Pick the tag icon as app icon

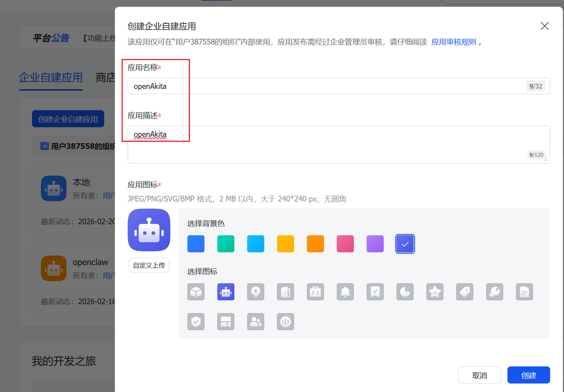(464, 292)
